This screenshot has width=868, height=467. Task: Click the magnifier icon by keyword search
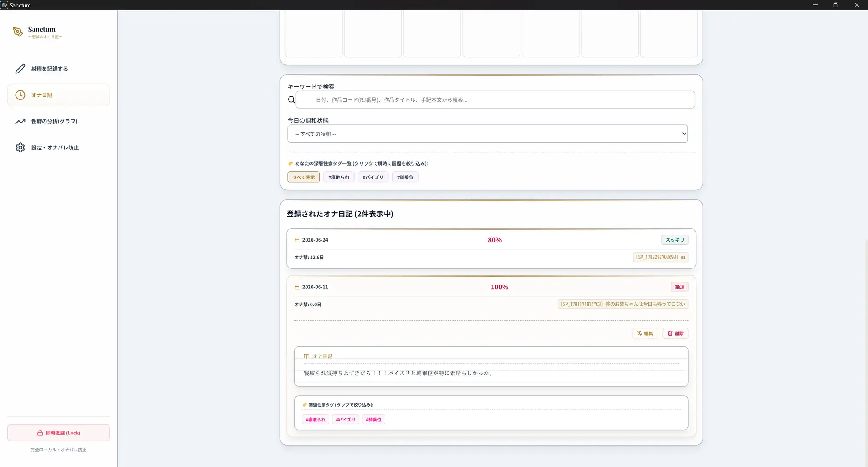click(291, 99)
